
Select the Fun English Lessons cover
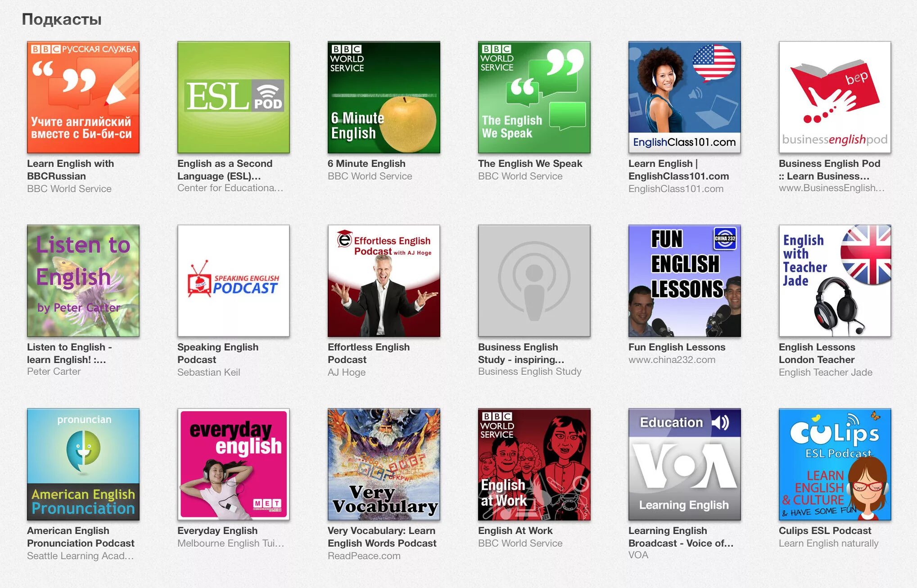684,281
